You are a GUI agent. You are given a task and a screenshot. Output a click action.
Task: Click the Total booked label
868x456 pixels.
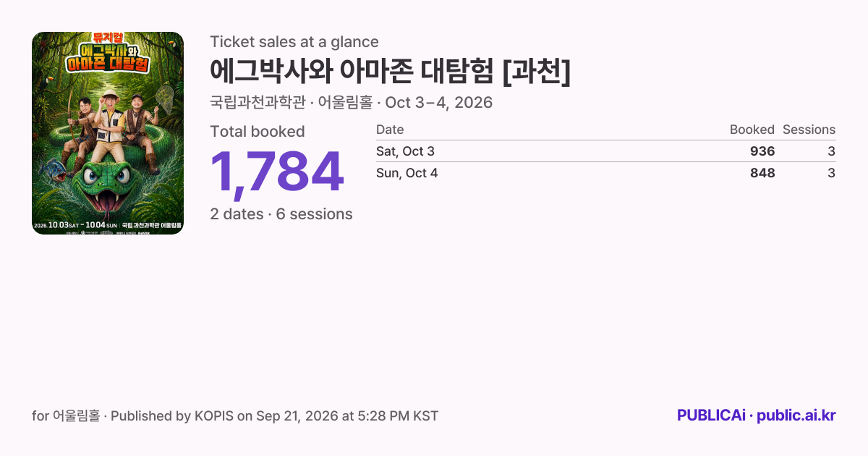coord(258,132)
